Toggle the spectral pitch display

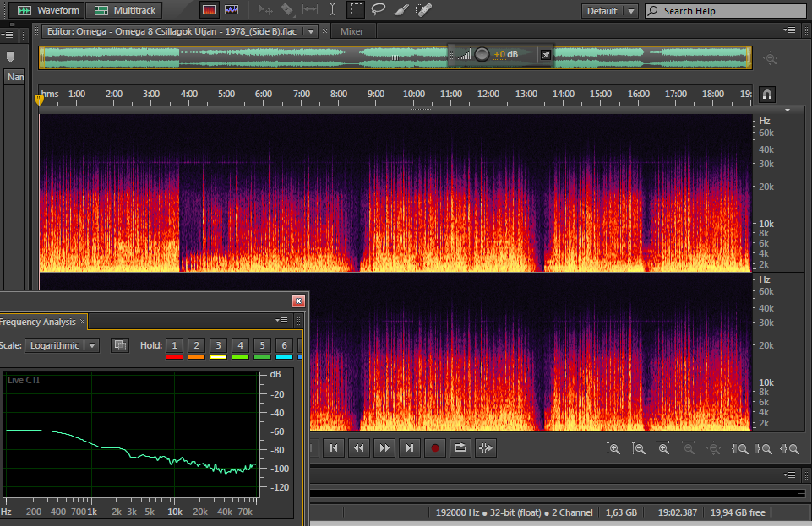pos(232,10)
